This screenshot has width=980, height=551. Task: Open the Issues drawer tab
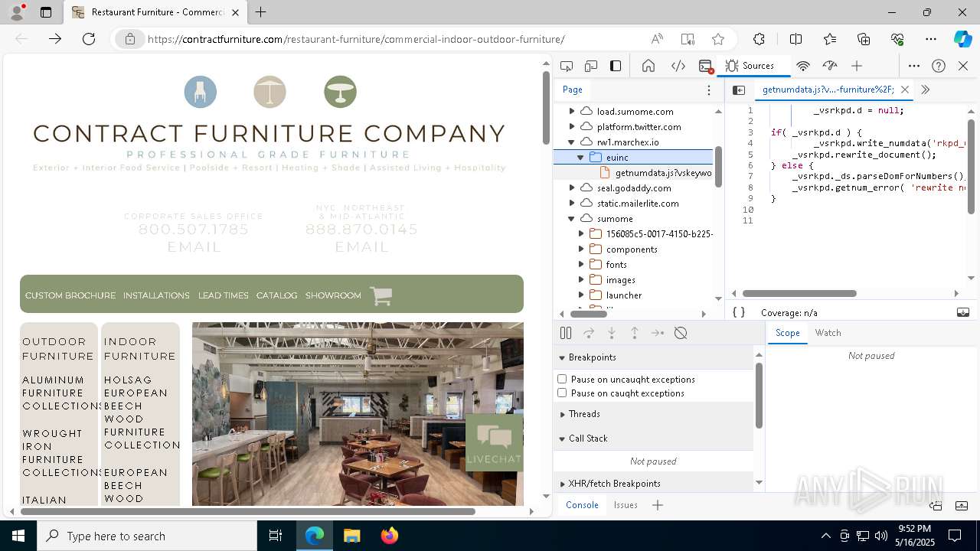[x=626, y=505]
